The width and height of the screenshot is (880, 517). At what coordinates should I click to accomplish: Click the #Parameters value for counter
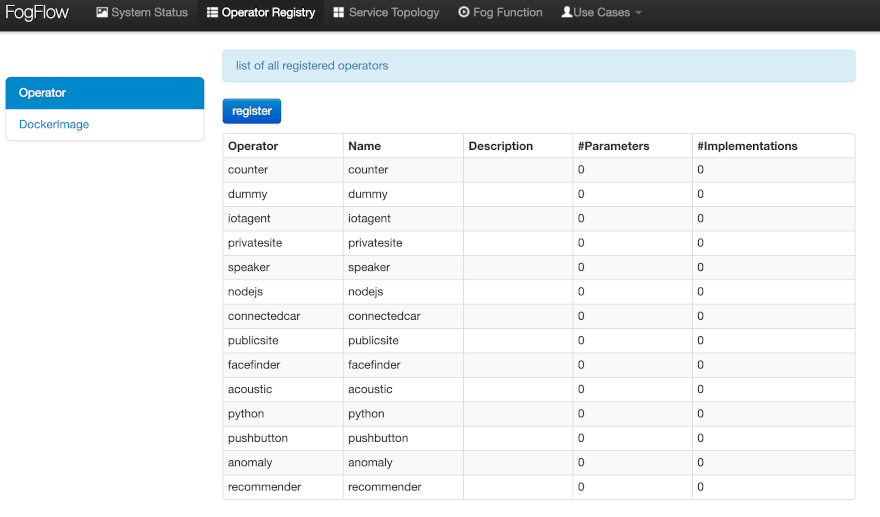tap(581, 170)
